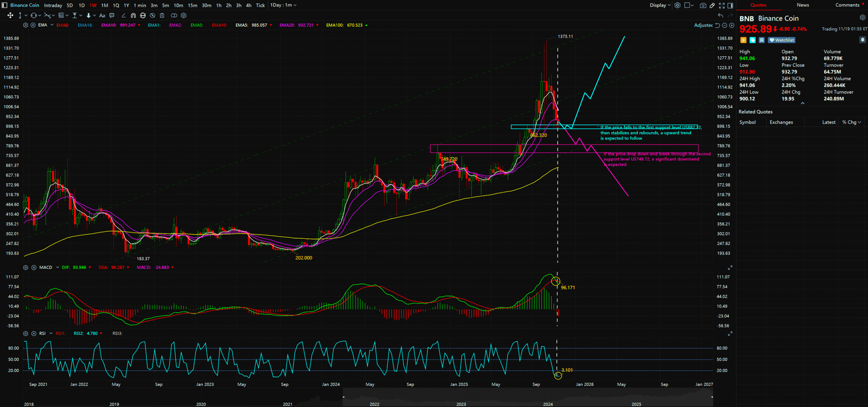The image size is (868, 407).
Task: Click the trash icon to delete drawings
Action: coord(162,16)
